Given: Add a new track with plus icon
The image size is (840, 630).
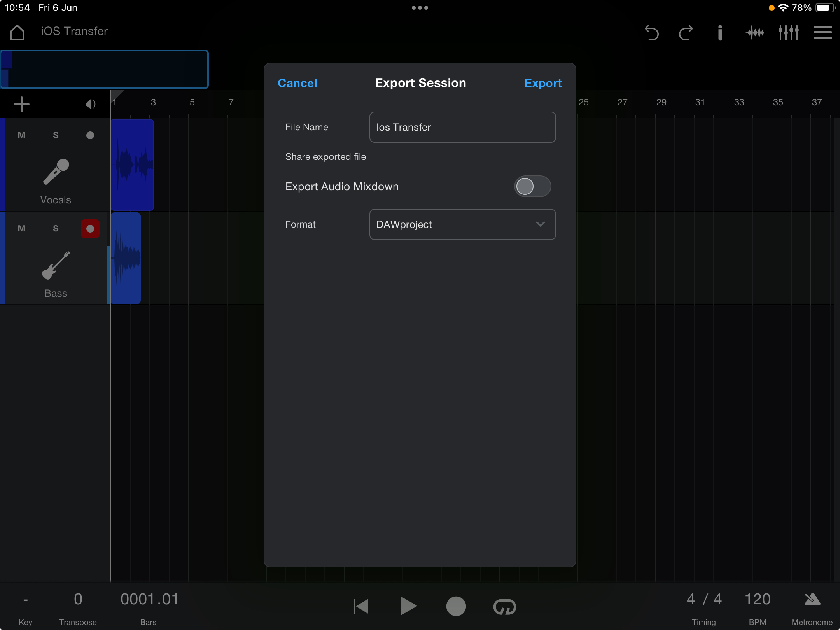Looking at the screenshot, I should tap(22, 104).
